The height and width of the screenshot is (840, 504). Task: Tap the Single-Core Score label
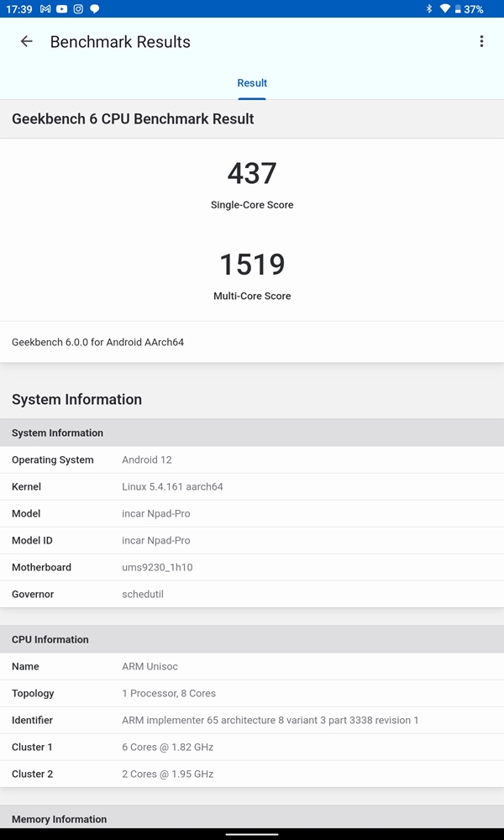click(252, 205)
